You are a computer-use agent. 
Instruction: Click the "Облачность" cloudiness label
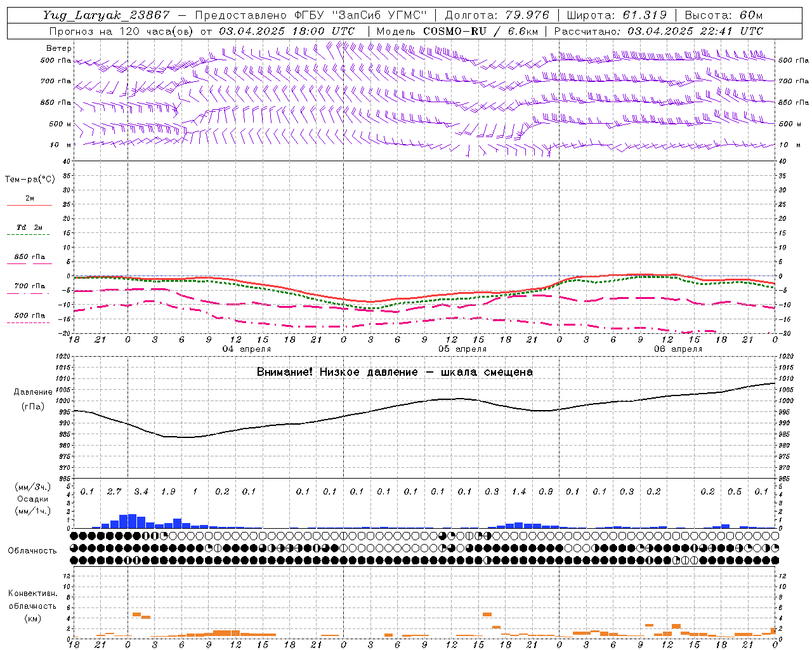point(32,551)
